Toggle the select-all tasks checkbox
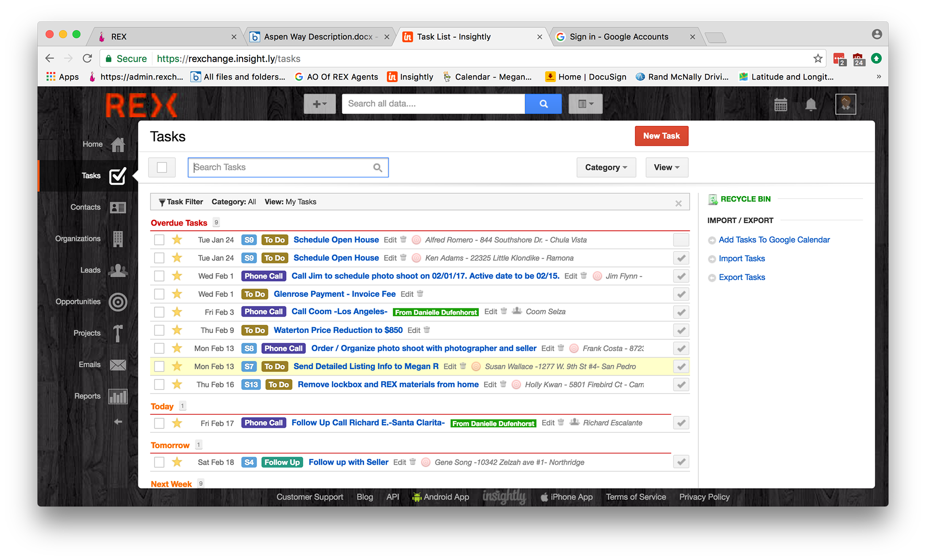 [162, 167]
